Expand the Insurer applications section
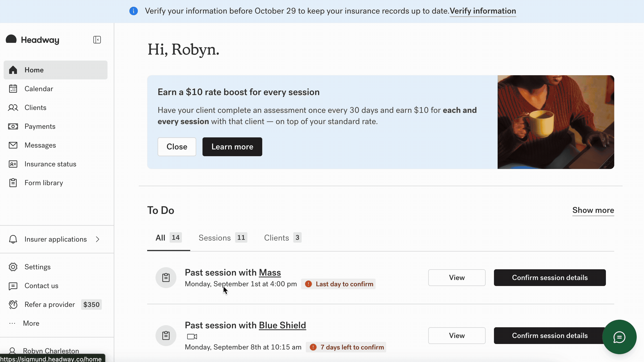644x362 pixels. [97, 239]
